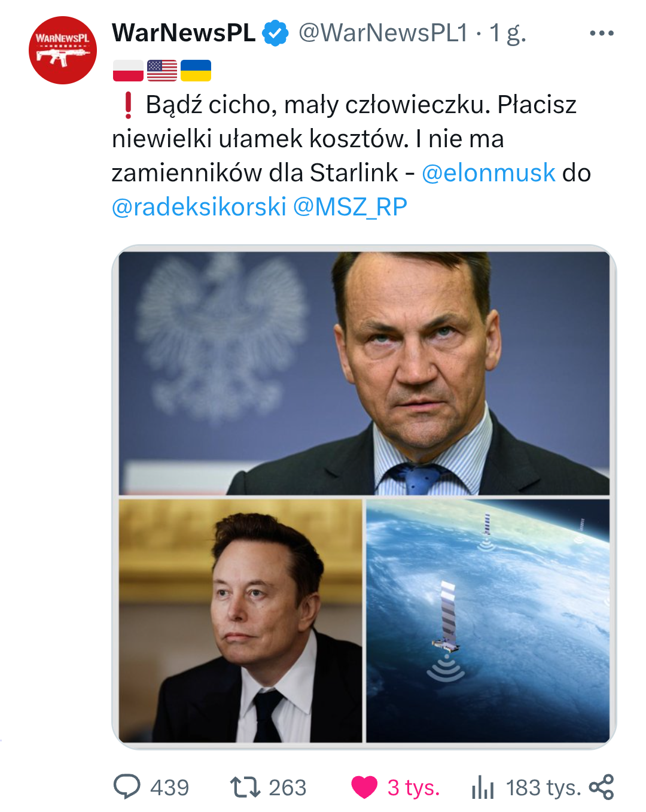View analytics via the bar chart icon

coord(483,787)
